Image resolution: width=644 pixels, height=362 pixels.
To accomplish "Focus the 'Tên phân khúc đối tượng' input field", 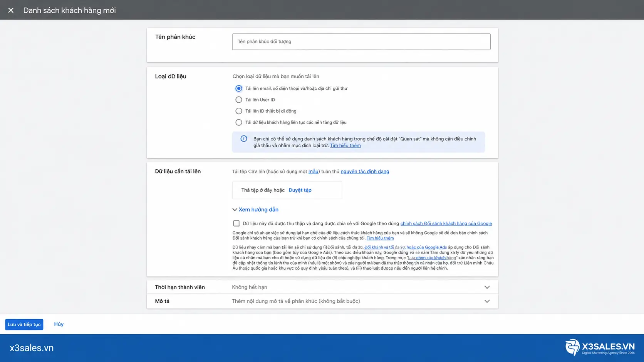I will point(361,42).
